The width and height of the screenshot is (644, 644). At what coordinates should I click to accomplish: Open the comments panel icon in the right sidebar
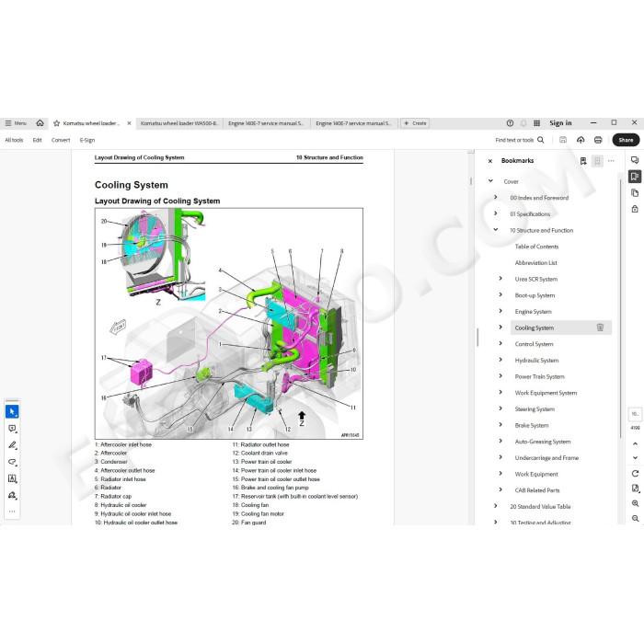(635, 160)
